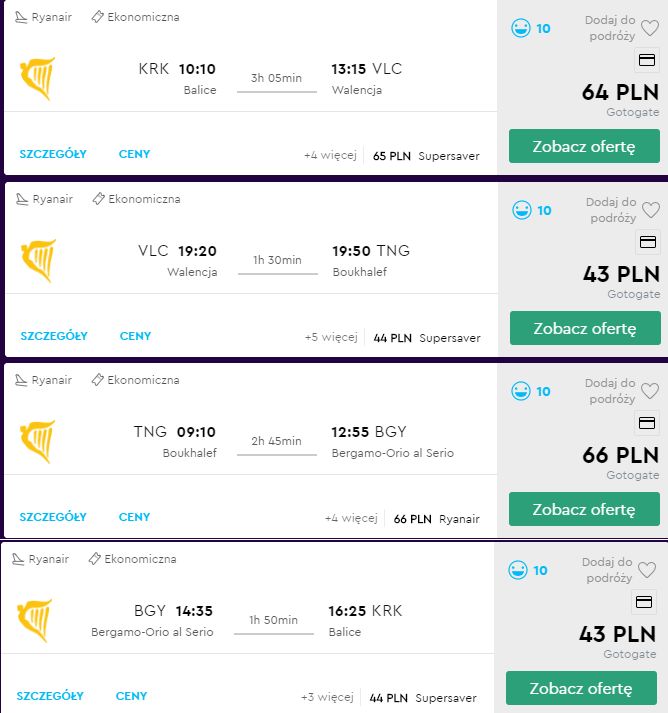Expand '+5 więcej' offers for VLC–TNG flight
This screenshot has width=668, height=713.
[331, 337]
